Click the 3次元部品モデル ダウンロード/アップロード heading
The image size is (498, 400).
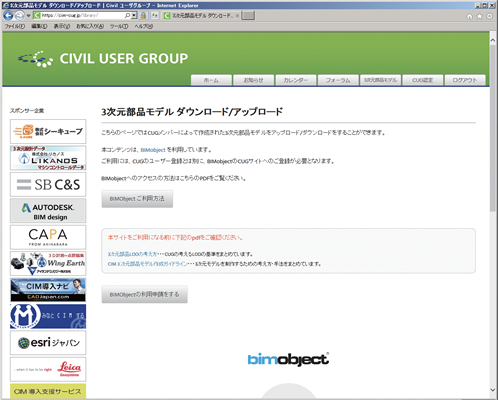[192, 112]
